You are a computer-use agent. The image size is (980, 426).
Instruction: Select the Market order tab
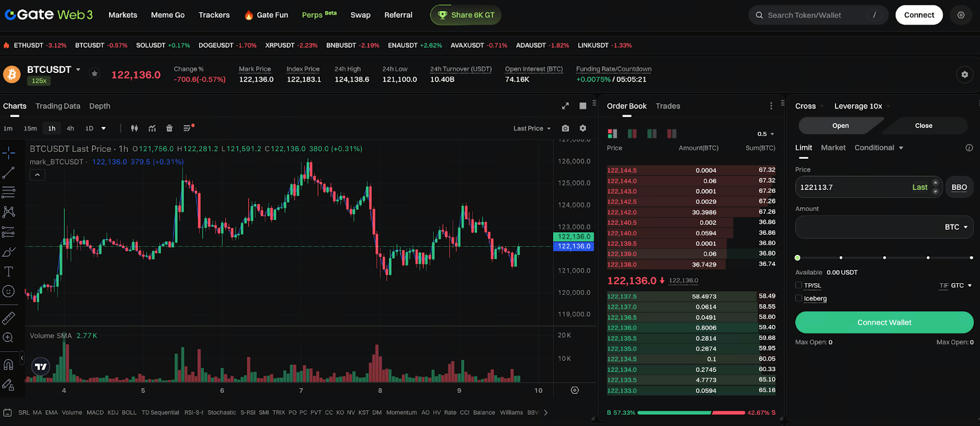[x=833, y=148]
